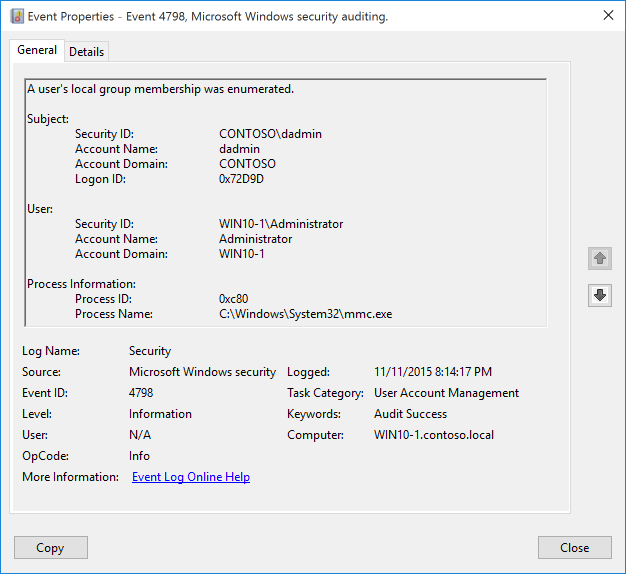
Task: Go to next event with down arrow
Action: tap(600, 295)
